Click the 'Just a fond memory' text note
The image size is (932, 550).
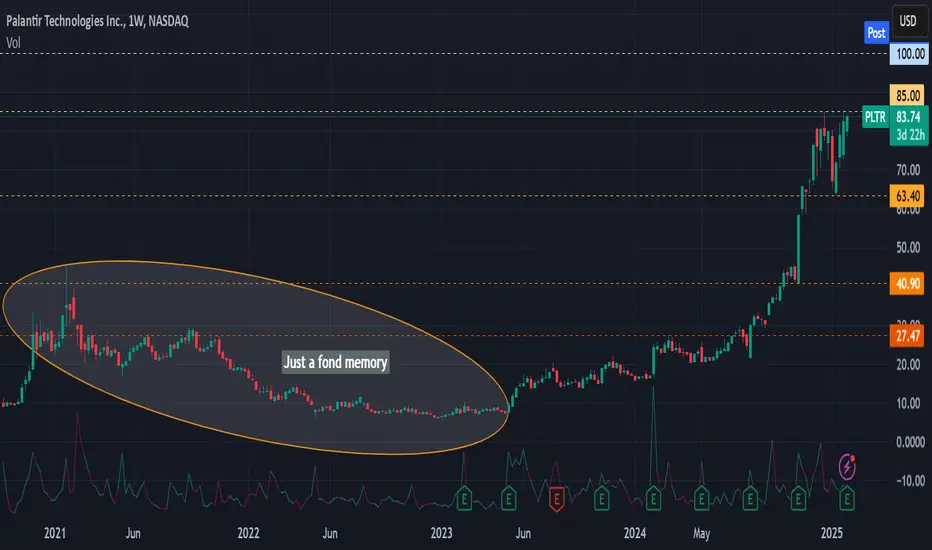335,362
